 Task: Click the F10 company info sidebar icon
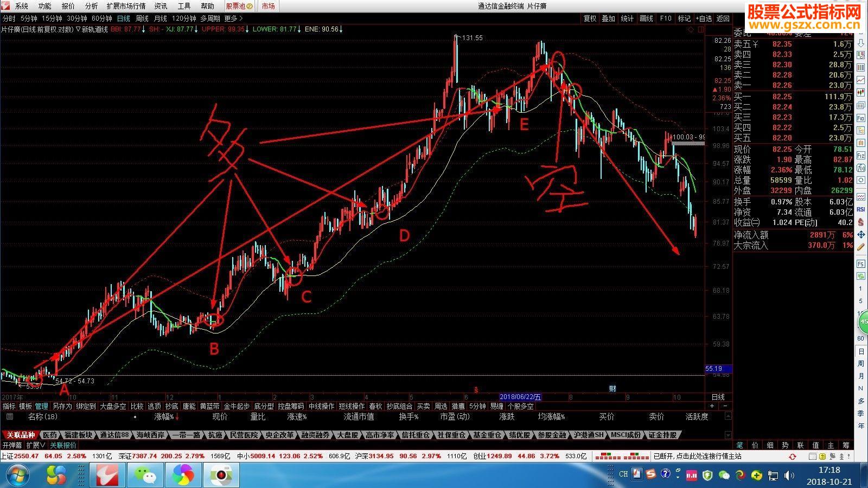pyautogui.click(x=860, y=118)
